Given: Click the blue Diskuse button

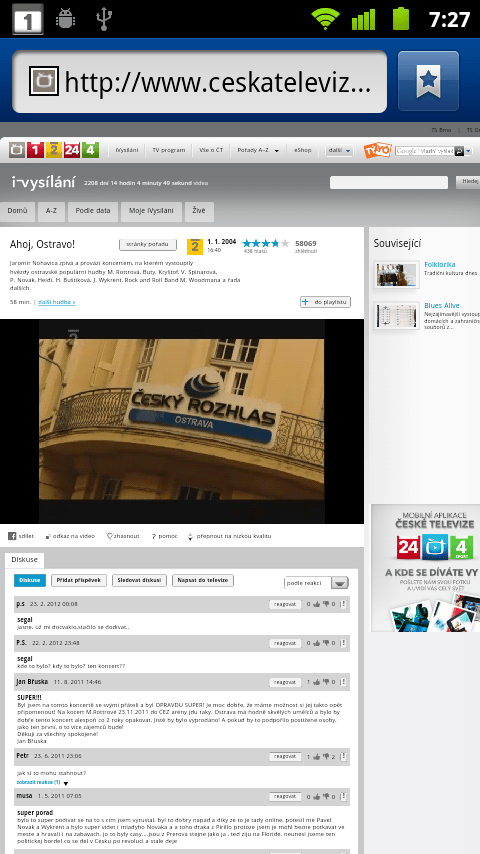Looking at the screenshot, I should click(30, 581).
